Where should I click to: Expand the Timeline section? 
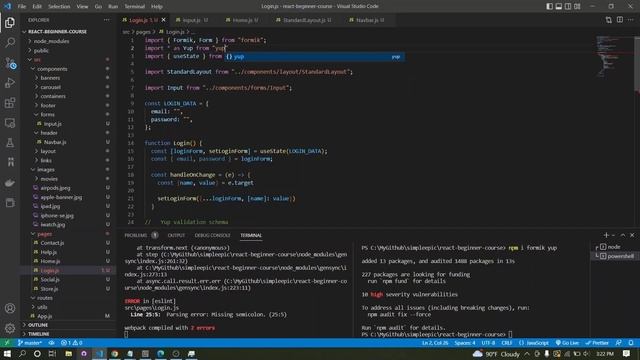38,334
